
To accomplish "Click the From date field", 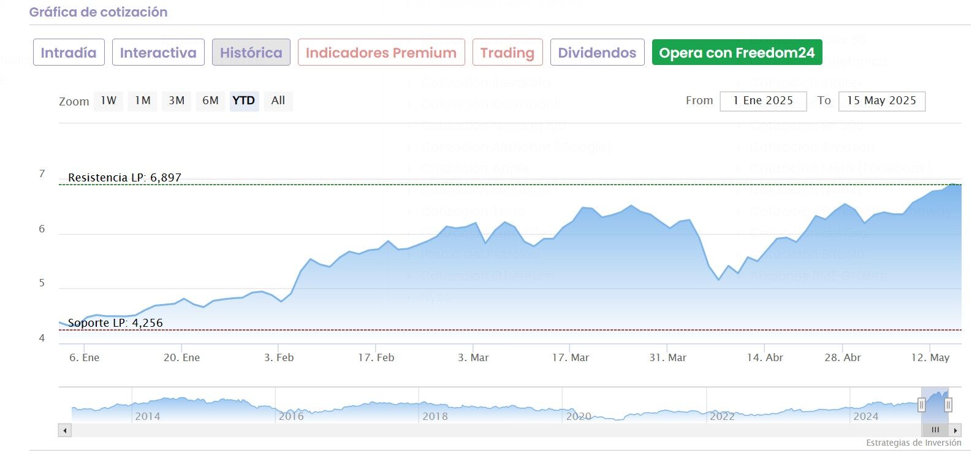I will 763,101.
